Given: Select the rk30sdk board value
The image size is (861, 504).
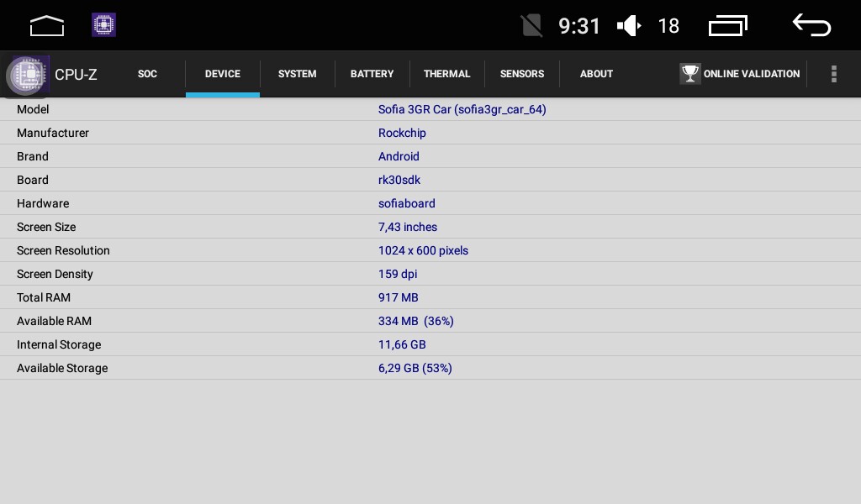Looking at the screenshot, I should tap(399, 180).
